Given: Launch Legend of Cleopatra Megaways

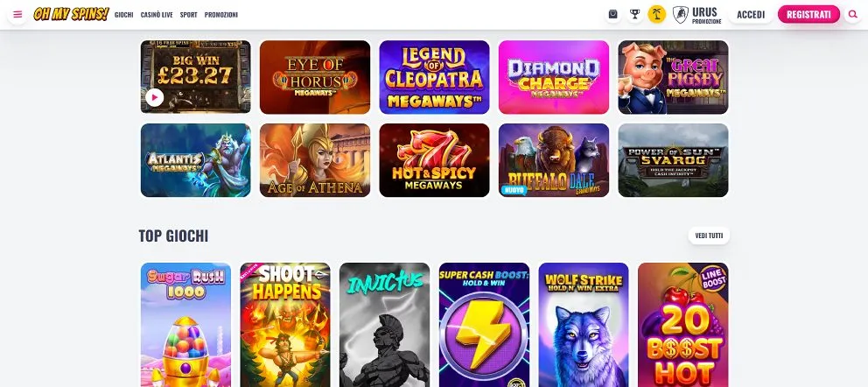Looking at the screenshot, I should point(434,76).
